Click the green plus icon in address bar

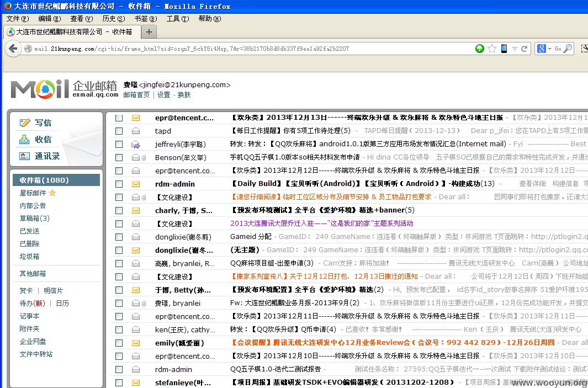coord(480,49)
